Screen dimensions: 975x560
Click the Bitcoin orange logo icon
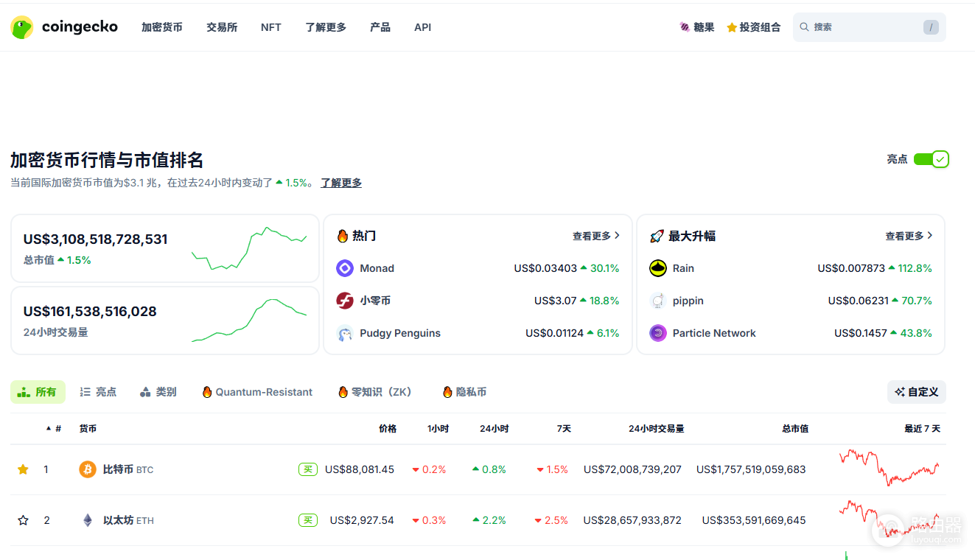pyautogui.click(x=88, y=469)
